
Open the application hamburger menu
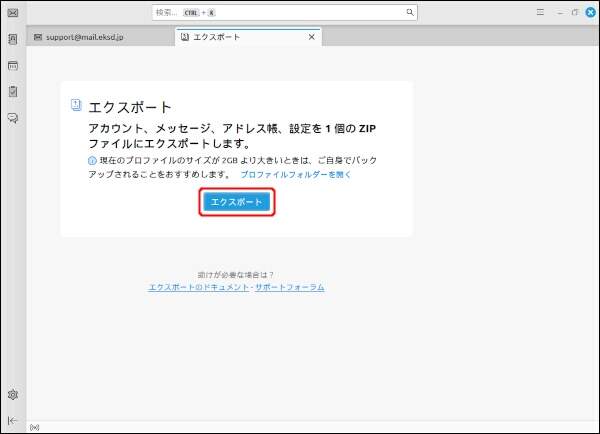coord(540,12)
